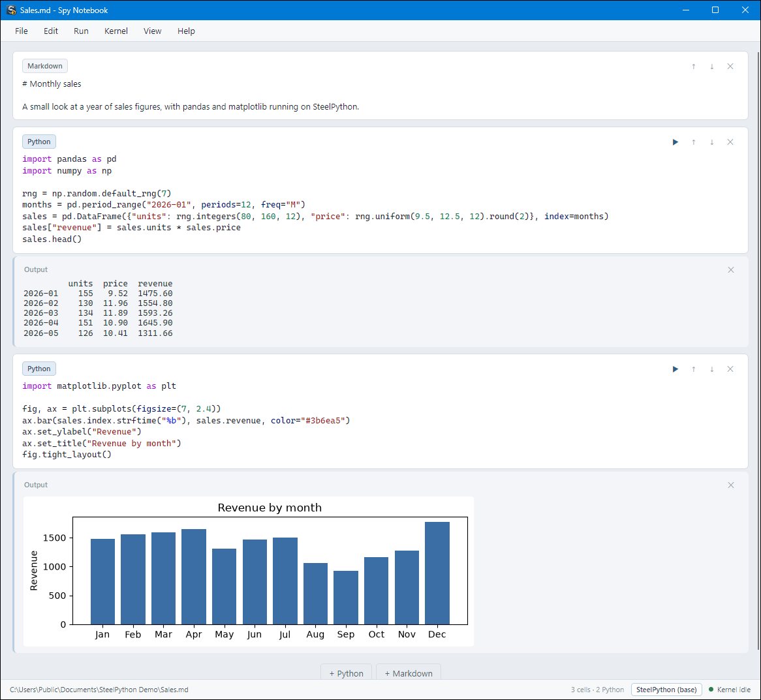761x700 pixels.
Task: Click the ax.set_title line
Action: [x=101, y=444]
